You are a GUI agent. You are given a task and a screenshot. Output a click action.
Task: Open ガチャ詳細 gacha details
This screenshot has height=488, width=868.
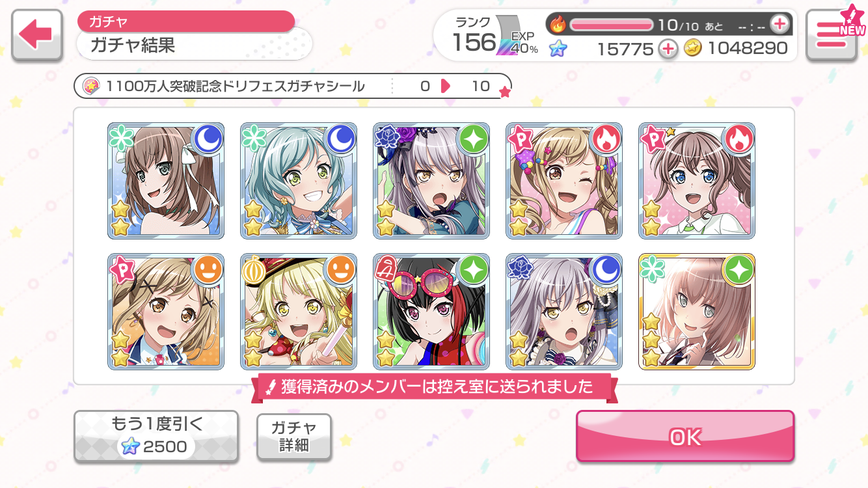[x=294, y=437]
